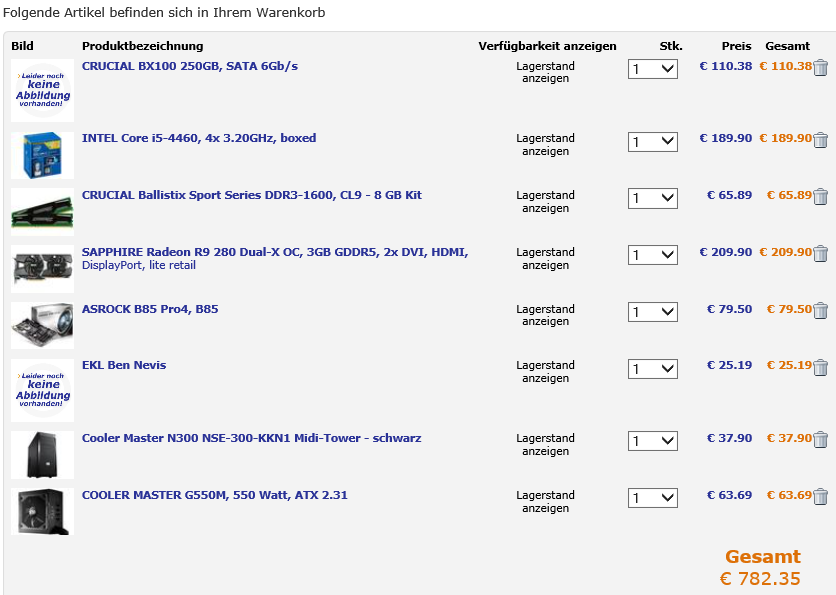Trash the Cooler Master N300 case item

click(x=821, y=440)
